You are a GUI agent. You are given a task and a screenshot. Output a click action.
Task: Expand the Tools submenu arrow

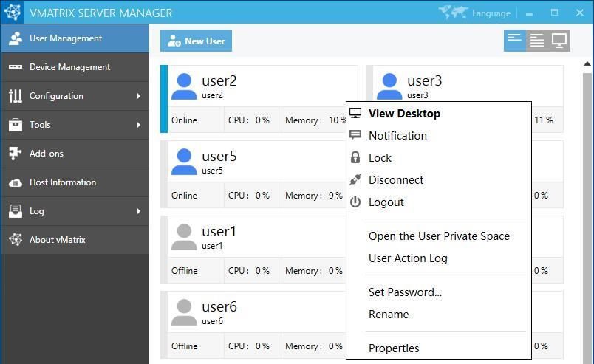click(139, 125)
